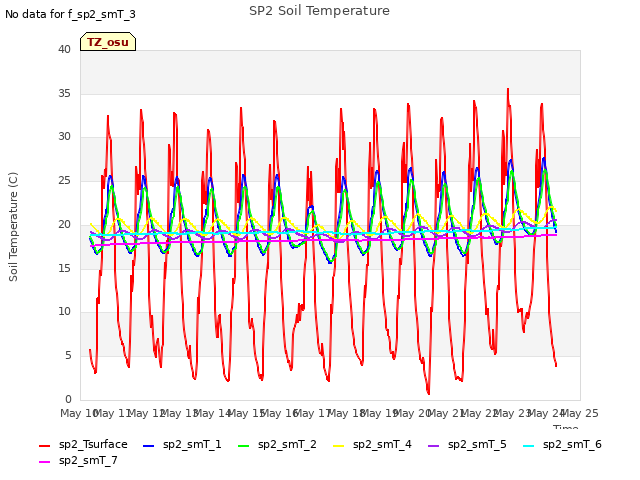The image size is (640, 480).
Task: Click the 5 y-axis tick label
Action: point(68,356)
